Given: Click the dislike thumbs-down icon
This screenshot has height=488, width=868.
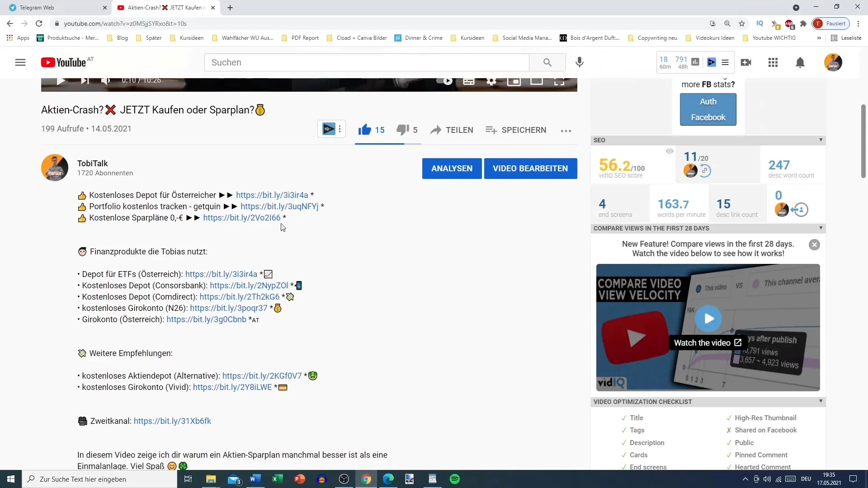Looking at the screenshot, I should tap(402, 130).
